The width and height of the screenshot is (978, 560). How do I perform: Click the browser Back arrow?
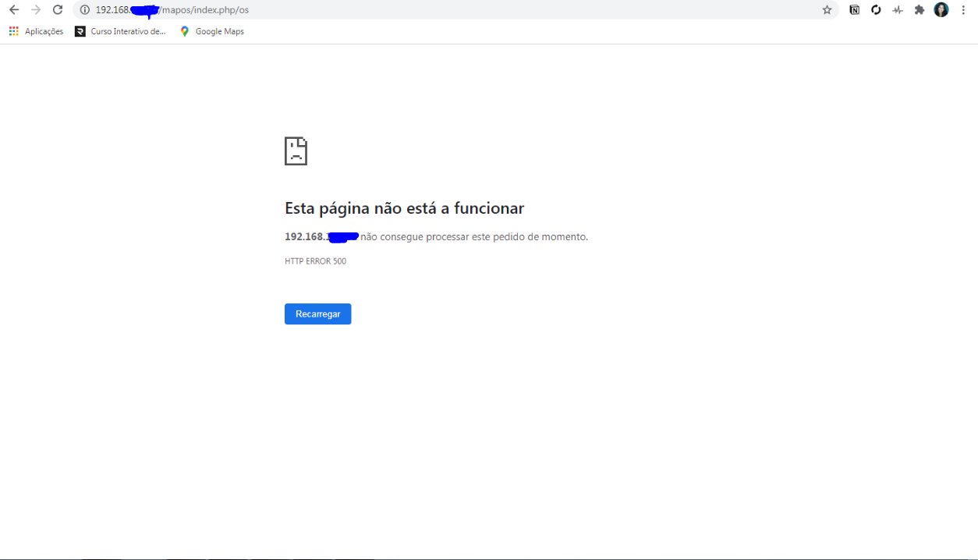pos(13,10)
